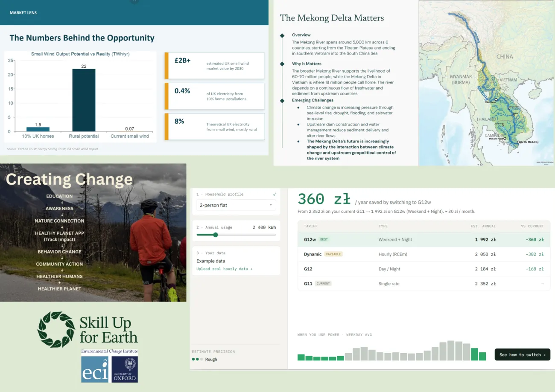This screenshot has width=555, height=392.
Task: Click the green checkmark beside Household profile
Action: 274,194
